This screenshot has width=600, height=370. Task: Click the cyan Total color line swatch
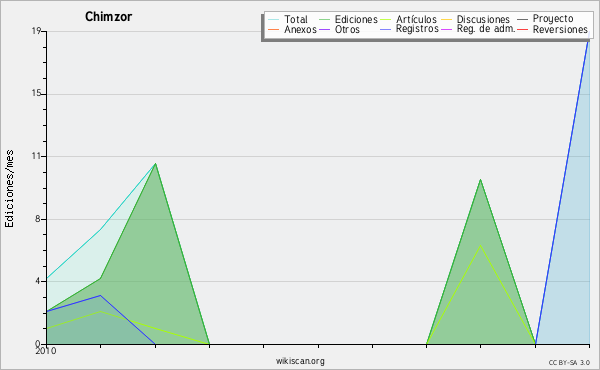(274, 19)
